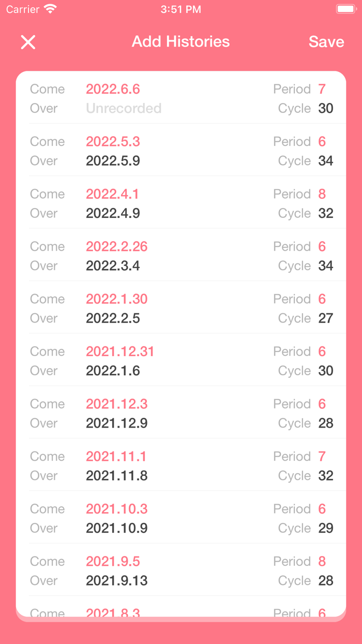Edit the Over date 2021.11.8
This screenshot has width=362, height=644.
click(x=116, y=476)
